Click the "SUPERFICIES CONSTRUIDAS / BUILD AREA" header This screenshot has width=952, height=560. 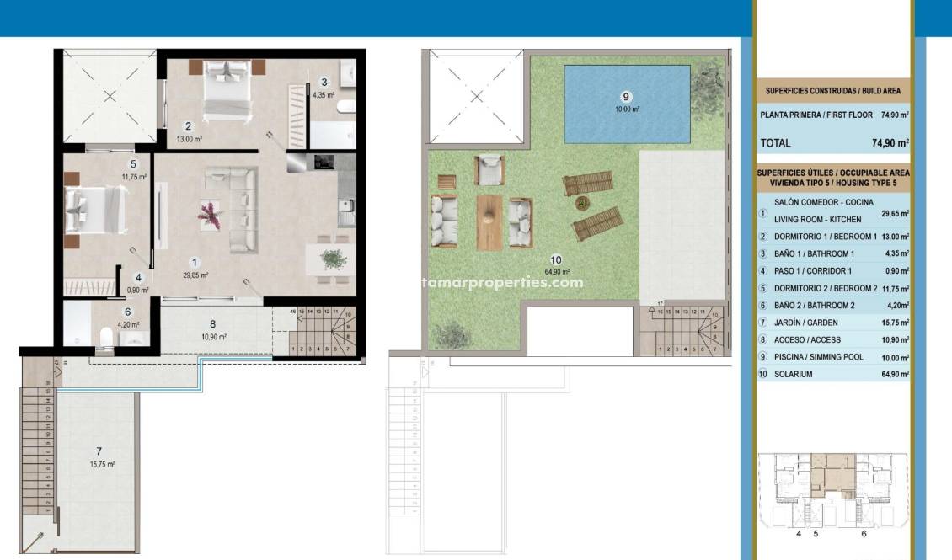coord(832,91)
